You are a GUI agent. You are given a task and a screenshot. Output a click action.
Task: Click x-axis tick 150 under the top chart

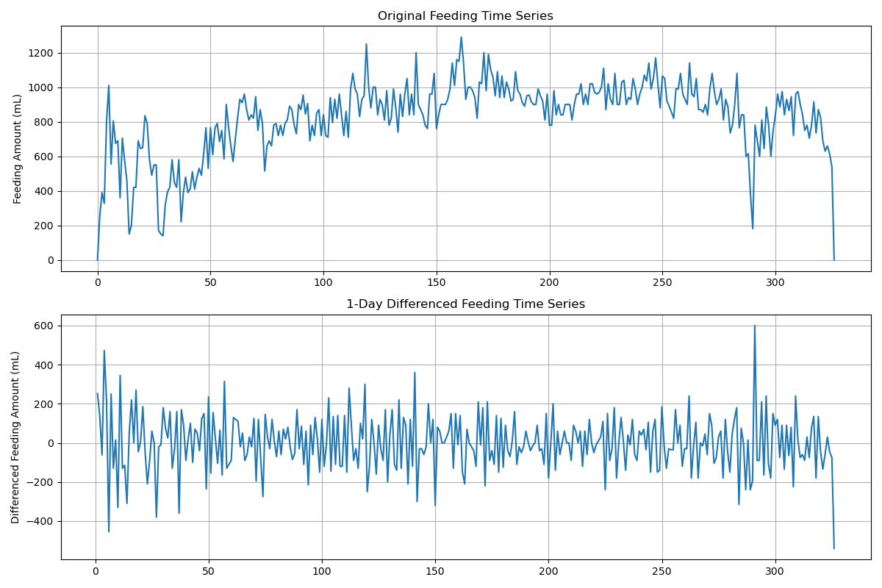437,282
